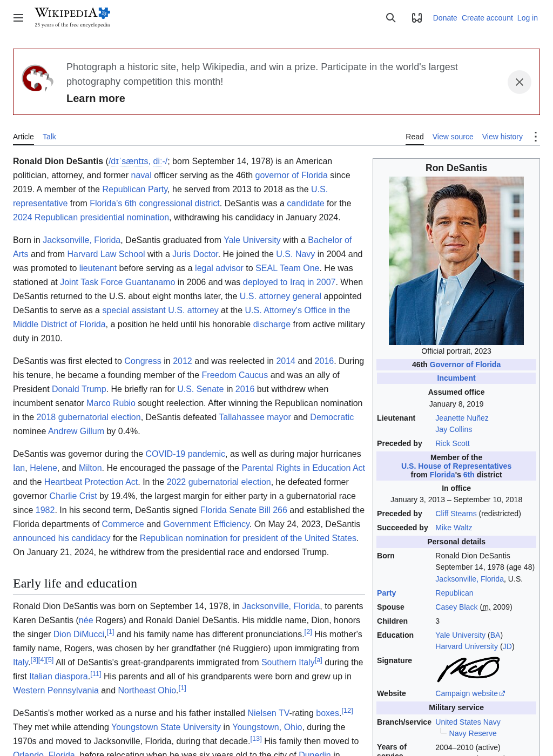
Task: Open SEAL Team One link
Action: point(287,268)
